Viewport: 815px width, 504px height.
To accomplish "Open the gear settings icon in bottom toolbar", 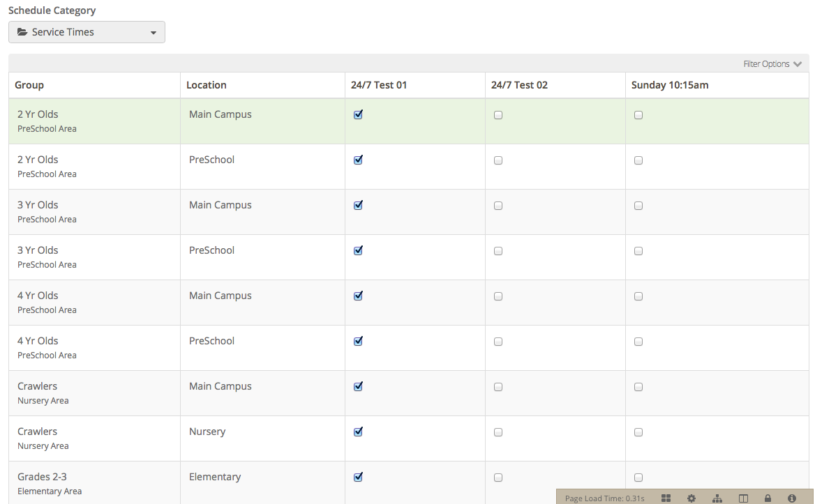I will [691, 498].
